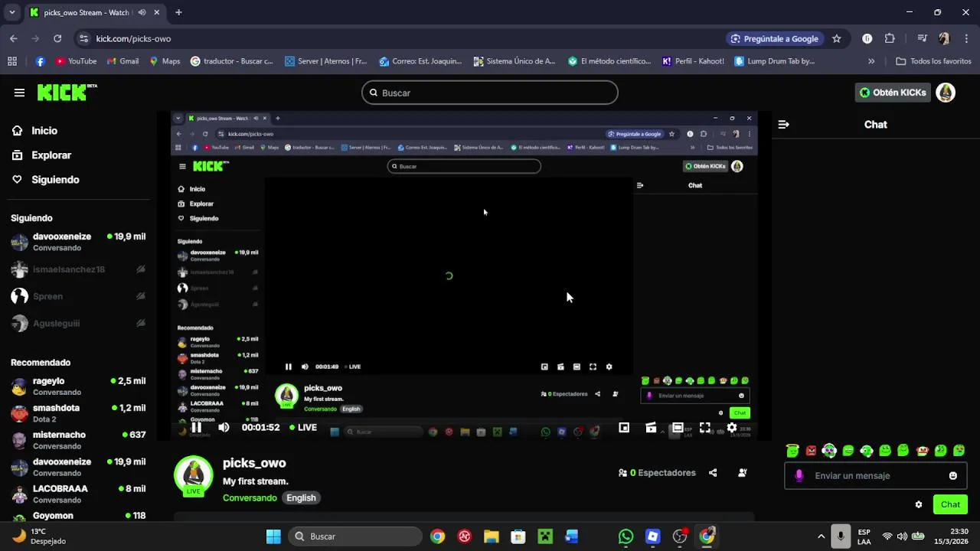This screenshot has width=980, height=551.
Task: Toggle the taskbar microphone indicator
Action: (841, 536)
